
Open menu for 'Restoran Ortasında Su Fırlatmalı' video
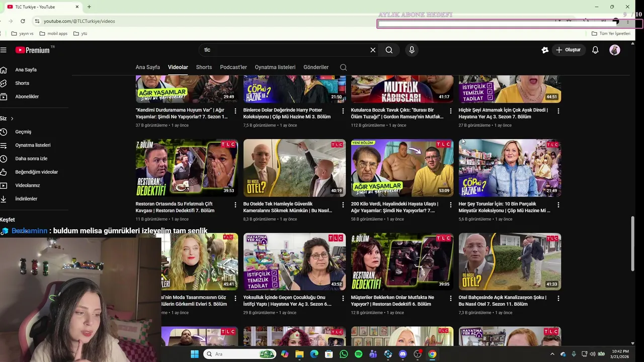235,205
